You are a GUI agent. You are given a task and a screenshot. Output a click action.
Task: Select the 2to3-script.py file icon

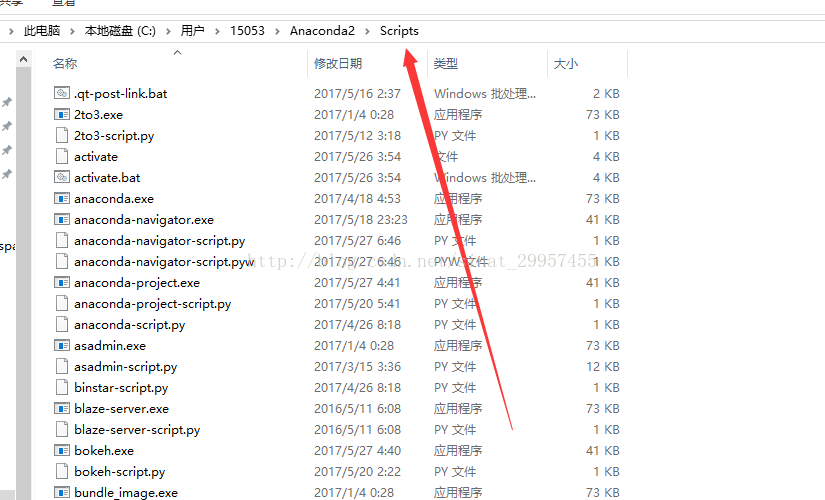[x=62, y=135]
